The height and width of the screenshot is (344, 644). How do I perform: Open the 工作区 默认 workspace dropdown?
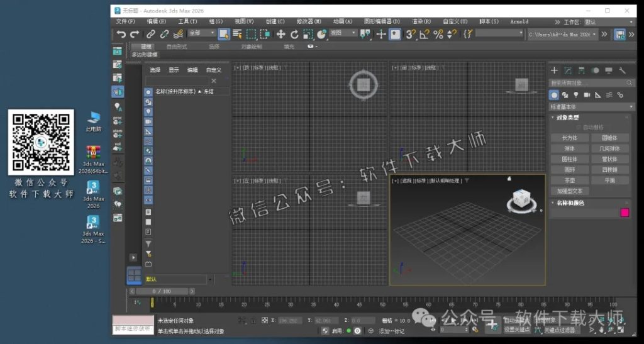point(609,22)
